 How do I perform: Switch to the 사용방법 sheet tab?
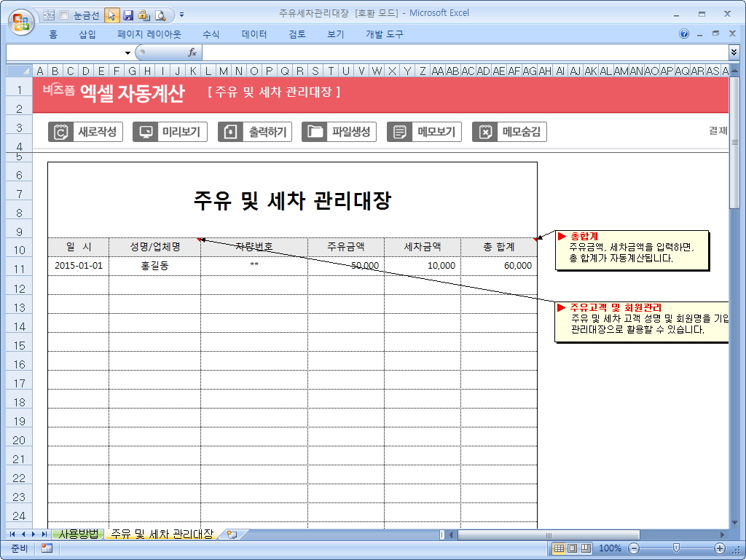coord(78,535)
